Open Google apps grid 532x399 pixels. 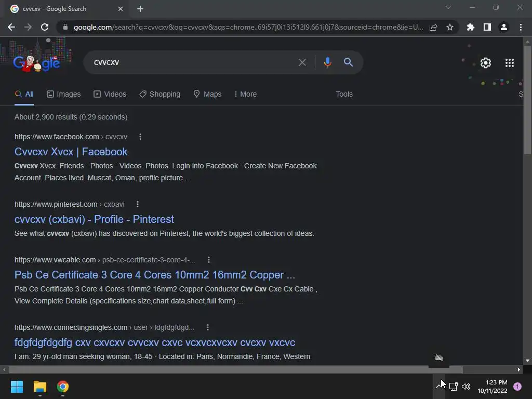509,63
